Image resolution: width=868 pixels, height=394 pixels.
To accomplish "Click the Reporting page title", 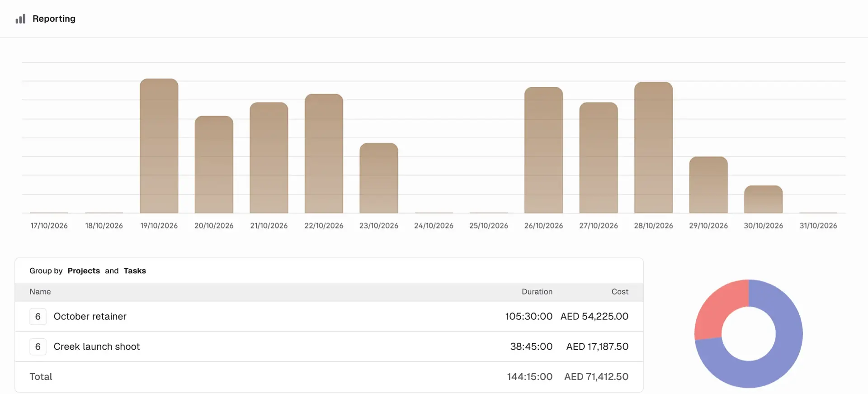I will [x=54, y=19].
